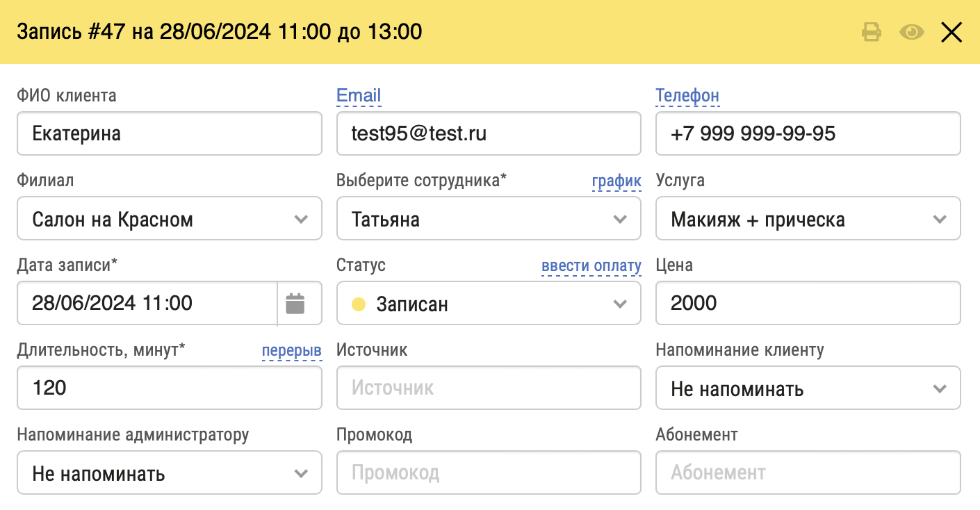
Task: Expand the Напоминание клиенту dropdown
Action: pyautogui.click(x=808, y=388)
